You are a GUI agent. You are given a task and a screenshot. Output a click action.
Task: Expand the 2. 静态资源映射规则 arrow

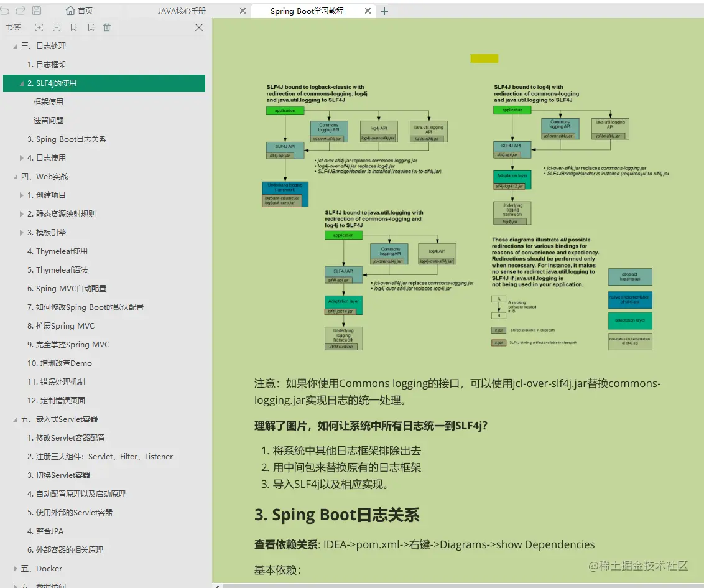(x=22, y=214)
